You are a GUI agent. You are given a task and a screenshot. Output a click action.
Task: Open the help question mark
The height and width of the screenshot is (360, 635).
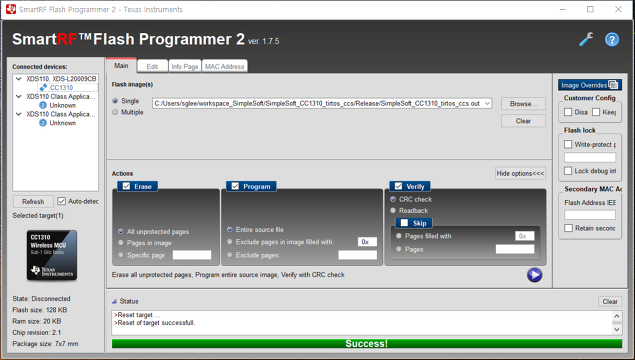coord(612,40)
